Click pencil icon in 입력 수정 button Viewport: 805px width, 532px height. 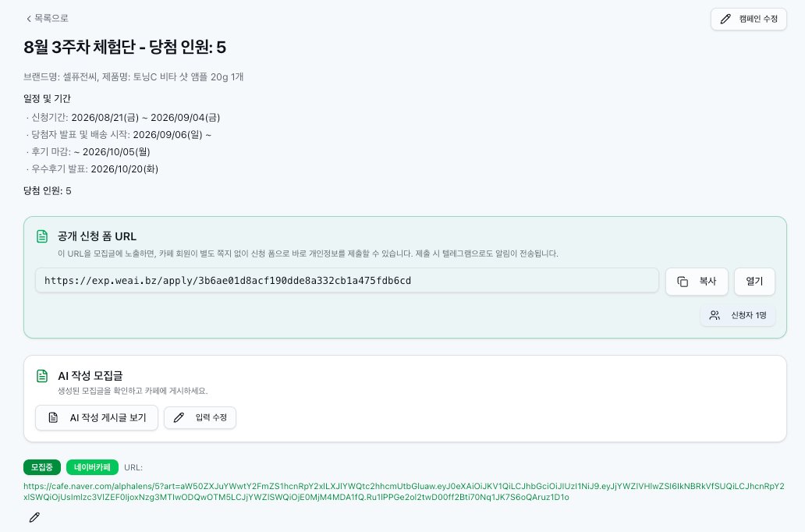pos(178,417)
